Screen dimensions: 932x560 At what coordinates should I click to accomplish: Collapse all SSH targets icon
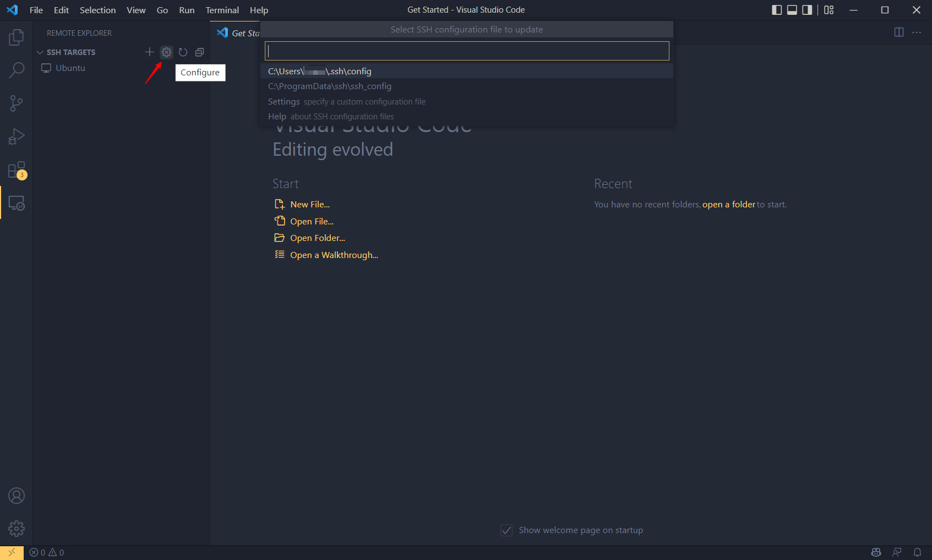click(x=199, y=52)
